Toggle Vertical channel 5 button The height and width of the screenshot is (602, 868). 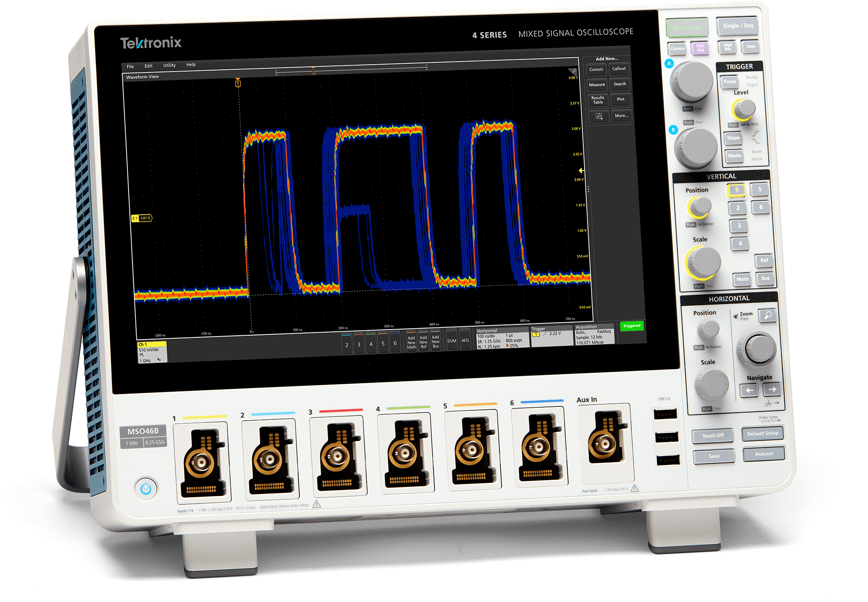(x=759, y=189)
